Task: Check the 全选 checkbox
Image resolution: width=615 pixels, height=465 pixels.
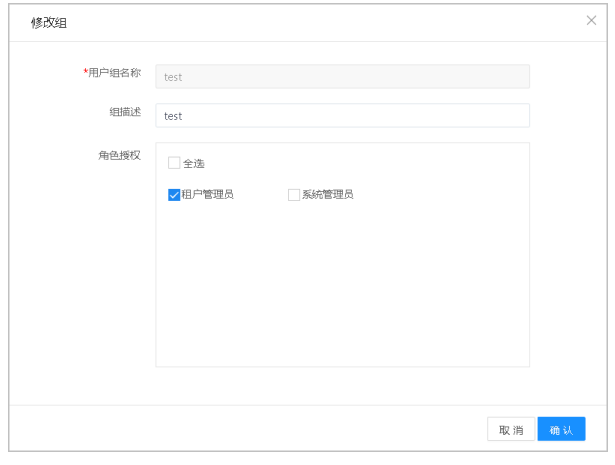Action: (x=174, y=163)
